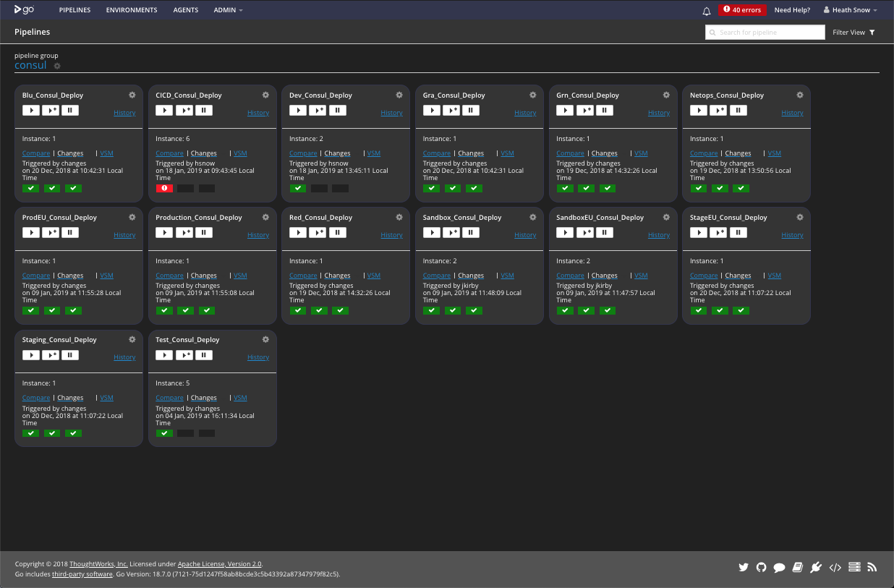Screen dimensions: 894x588
Task: Pause the Test_Consul_Deploy pipeline
Action: (x=204, y=355)
